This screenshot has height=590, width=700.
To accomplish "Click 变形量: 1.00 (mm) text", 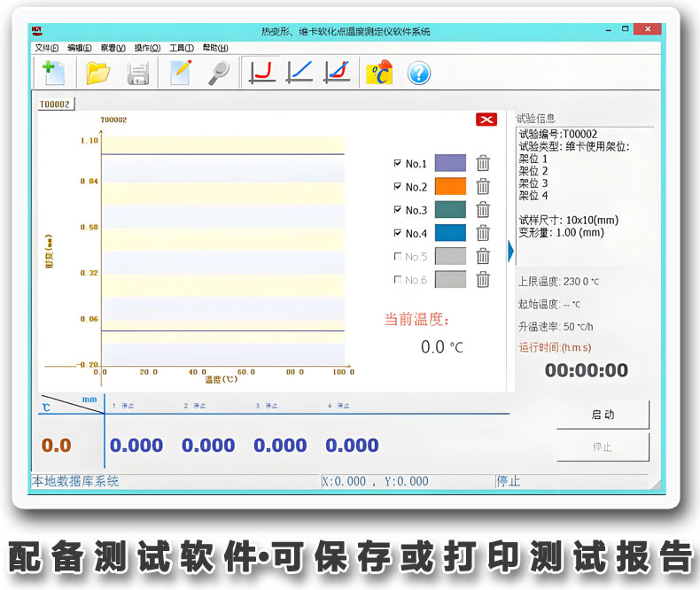I will tap(561, 232).
